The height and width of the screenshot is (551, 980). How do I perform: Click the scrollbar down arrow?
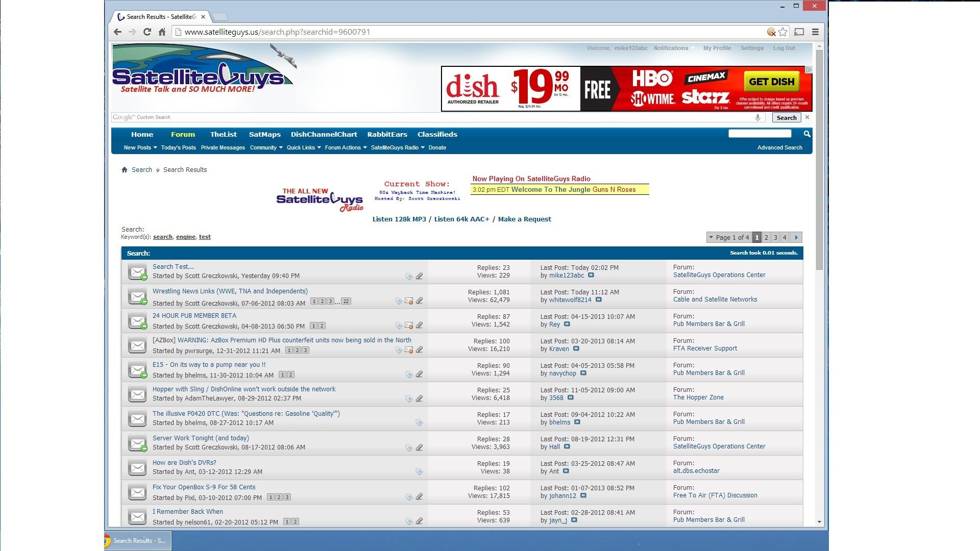point(819,522)
